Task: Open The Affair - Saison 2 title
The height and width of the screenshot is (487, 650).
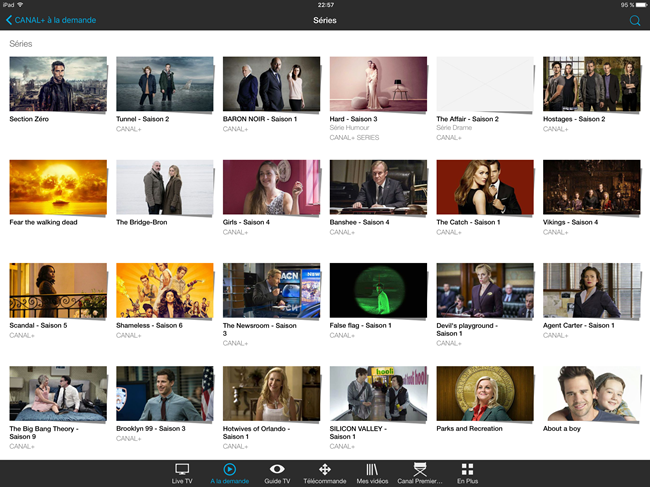Action: 467,119
